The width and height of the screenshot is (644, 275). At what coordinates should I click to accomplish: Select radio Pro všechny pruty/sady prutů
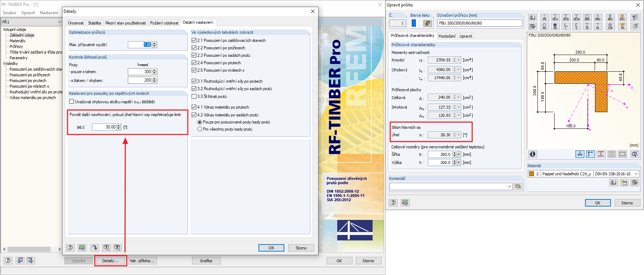pos(200,129)
